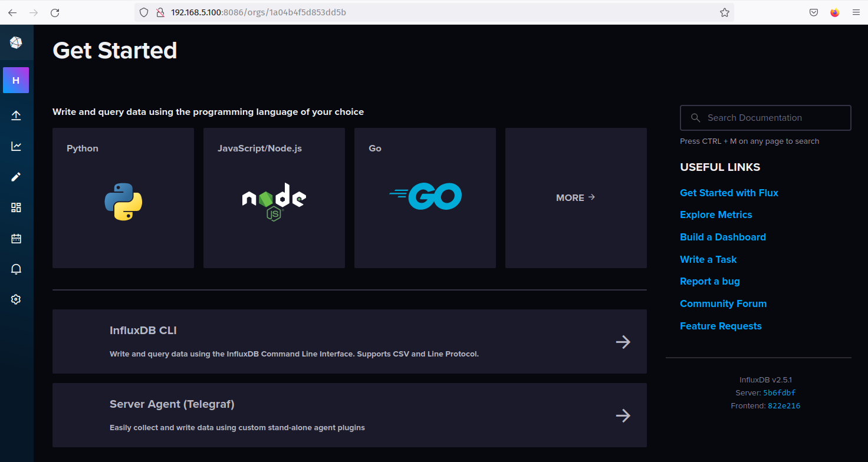Open Alerts bell icon in sidebar

[x=16, y=269]
